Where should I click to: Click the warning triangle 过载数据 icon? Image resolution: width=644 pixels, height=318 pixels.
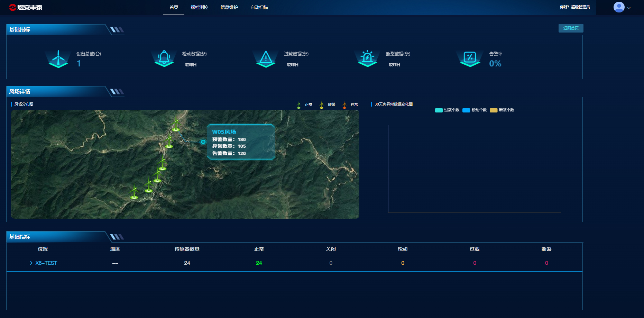(266, 58)
